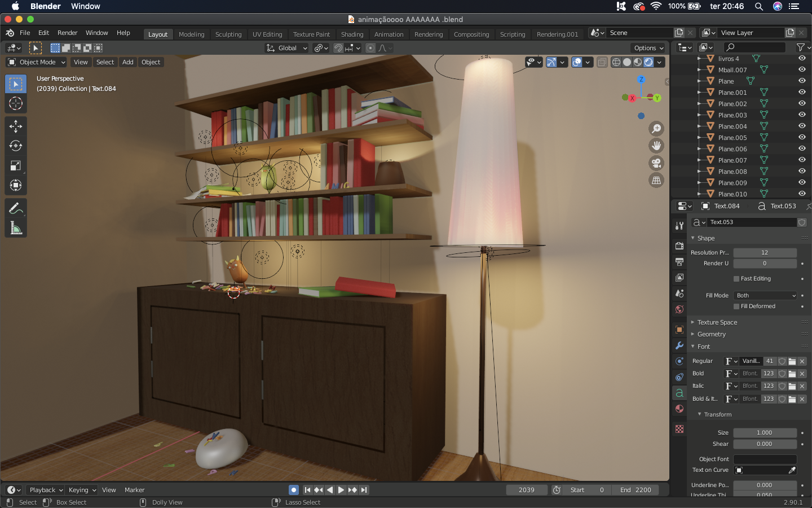Open the Material properties tab

(679, 409)
